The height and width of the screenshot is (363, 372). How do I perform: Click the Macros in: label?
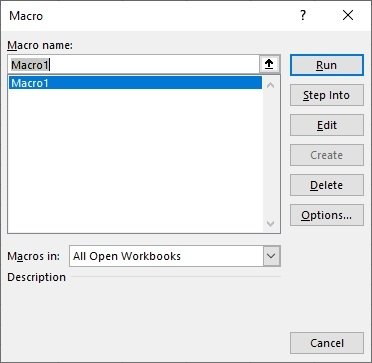[x=34, y=256]
